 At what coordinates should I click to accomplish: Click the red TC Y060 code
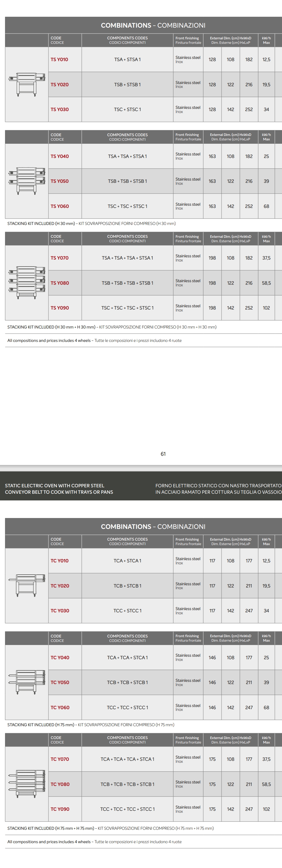(60, 708)
